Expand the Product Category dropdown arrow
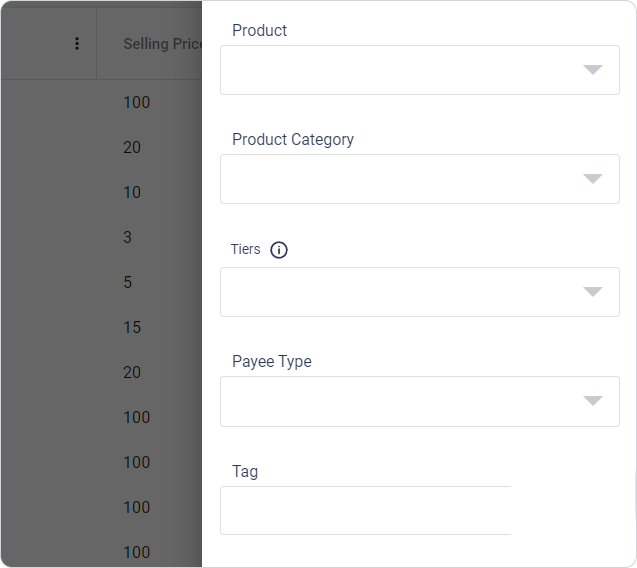Screen dimensions: 637x568 [592, 179]
